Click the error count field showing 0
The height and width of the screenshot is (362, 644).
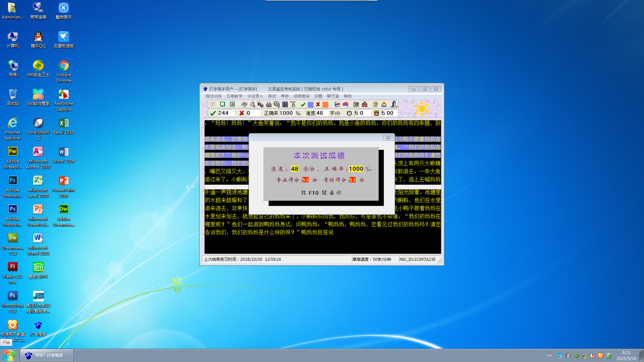(253, 113)
